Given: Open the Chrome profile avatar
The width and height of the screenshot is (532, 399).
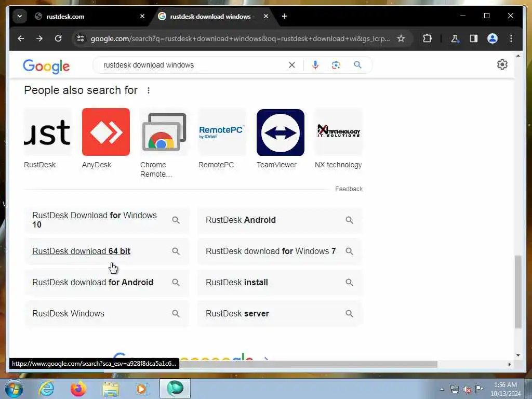Looking at the screenshot, I should click(493, 38).
